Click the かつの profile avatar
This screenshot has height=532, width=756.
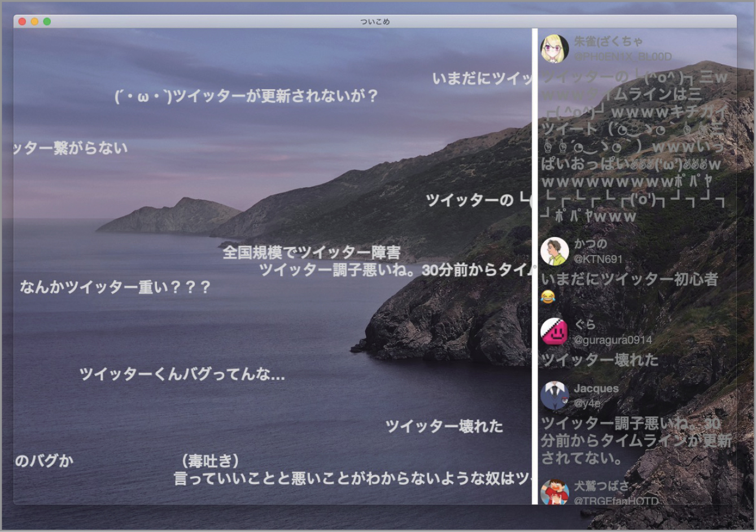[554, 251]
